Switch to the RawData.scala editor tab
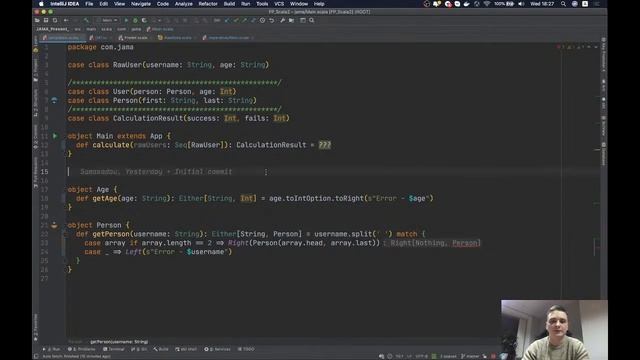 (x=176, y=38)
